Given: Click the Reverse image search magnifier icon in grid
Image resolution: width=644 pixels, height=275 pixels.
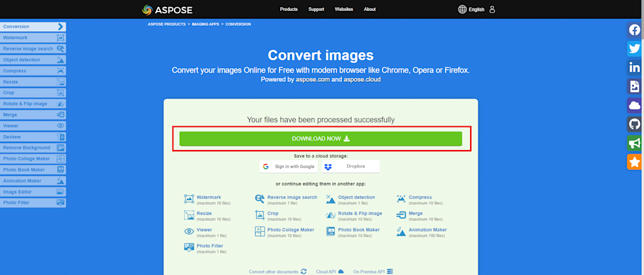Looking at the screenshot, I should (x=260, y=199).
